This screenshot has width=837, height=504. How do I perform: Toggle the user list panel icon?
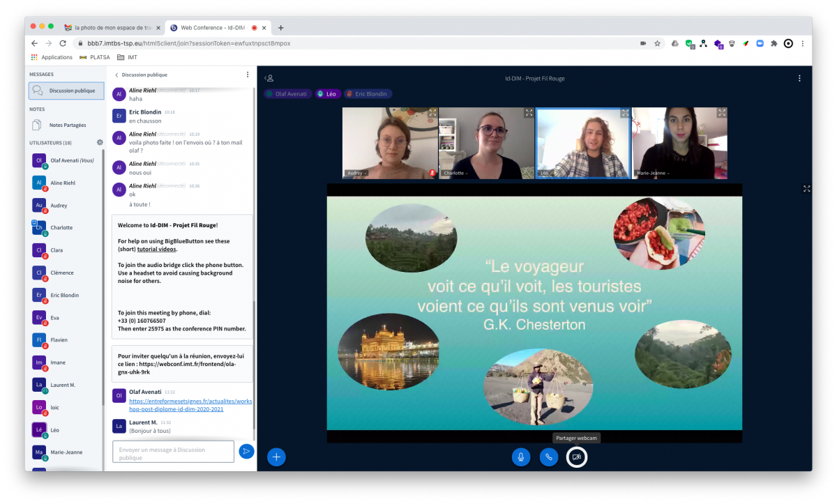click(269, 78)
